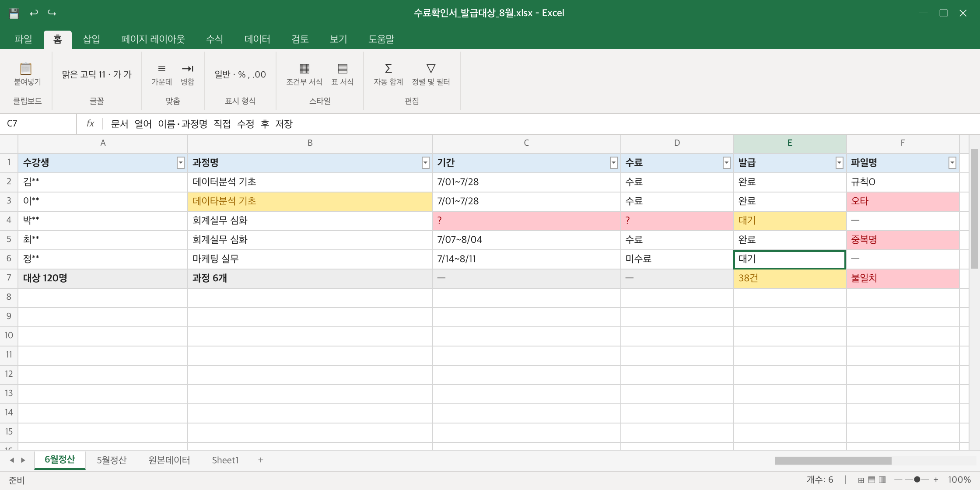This screenshot has height=490, width=980.
Task: Switch to the 수식 ribbon tab
Action: point(214,39)
